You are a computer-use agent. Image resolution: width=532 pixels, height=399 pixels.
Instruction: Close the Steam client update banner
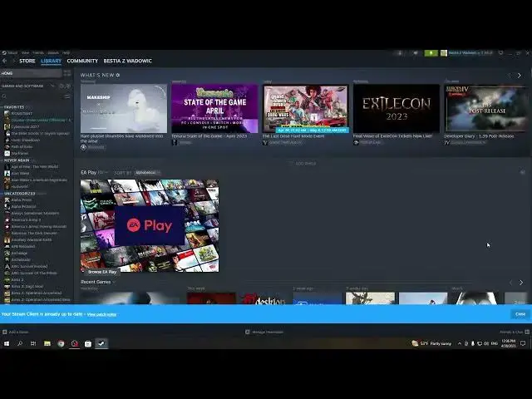coord(520,314)
